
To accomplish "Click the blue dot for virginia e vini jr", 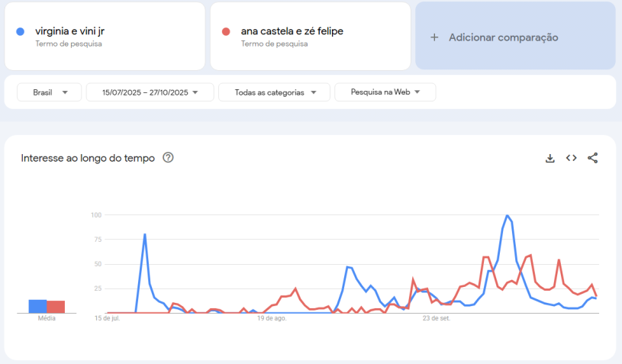I will (x=20, y=31).
